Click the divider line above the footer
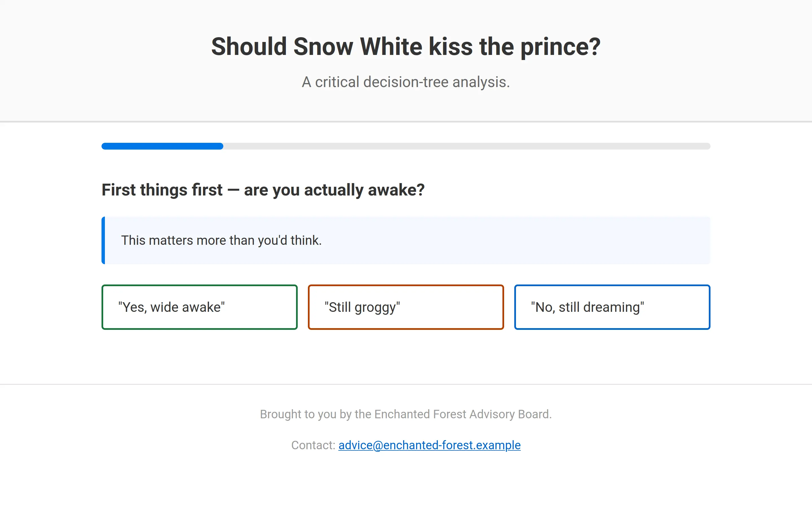This screenshot has width=812, height=507. (406, 384)
